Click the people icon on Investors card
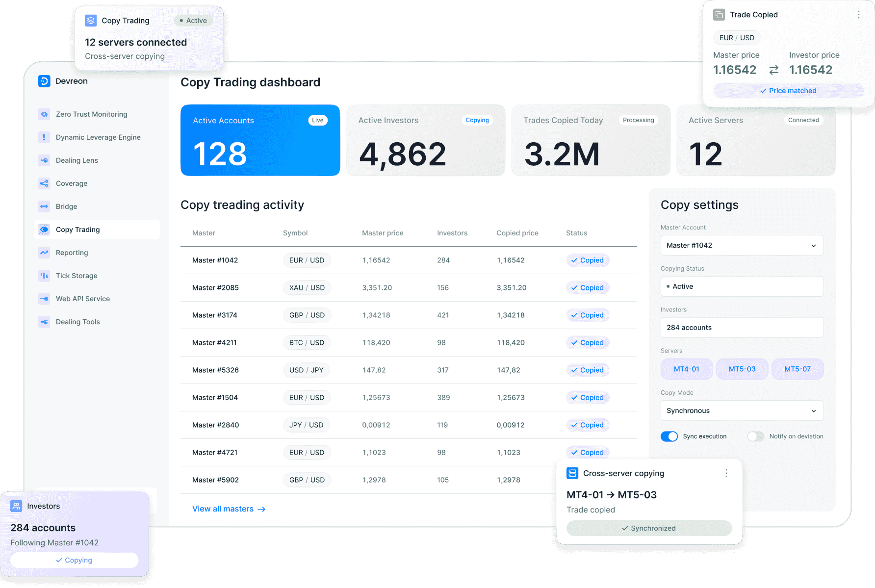The width and height of the screenshot is (875, 588). (x=16, y=506)
